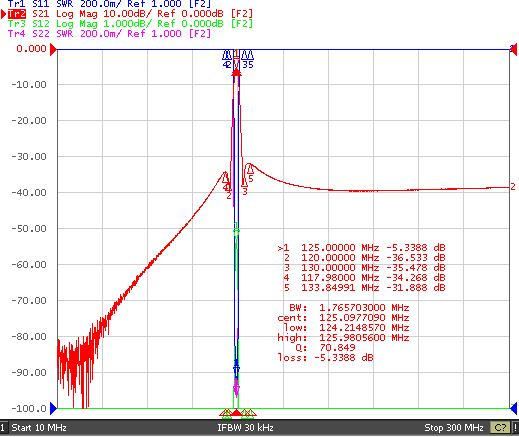
Task: Click the red active marker triangle on the bottom axis
Action: pyautogui.click(x=236, y=413)
